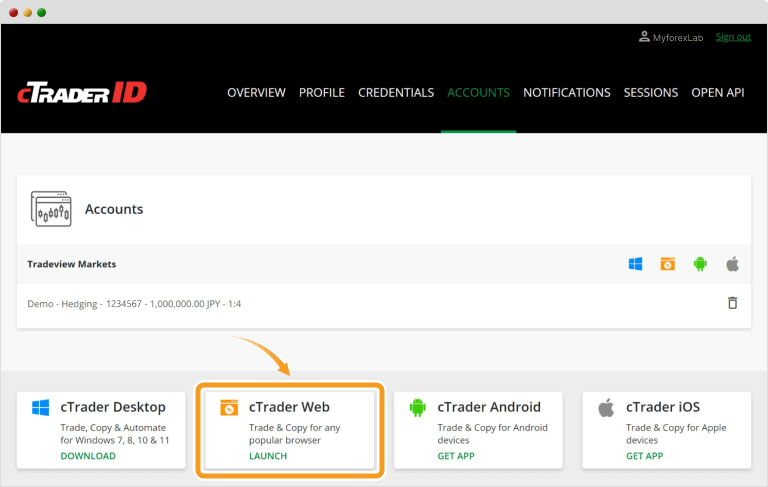The image size is (768, 487).
Task: Click 'Trade & Copy for any popular browser' text
Action: [x=294, y=434]
